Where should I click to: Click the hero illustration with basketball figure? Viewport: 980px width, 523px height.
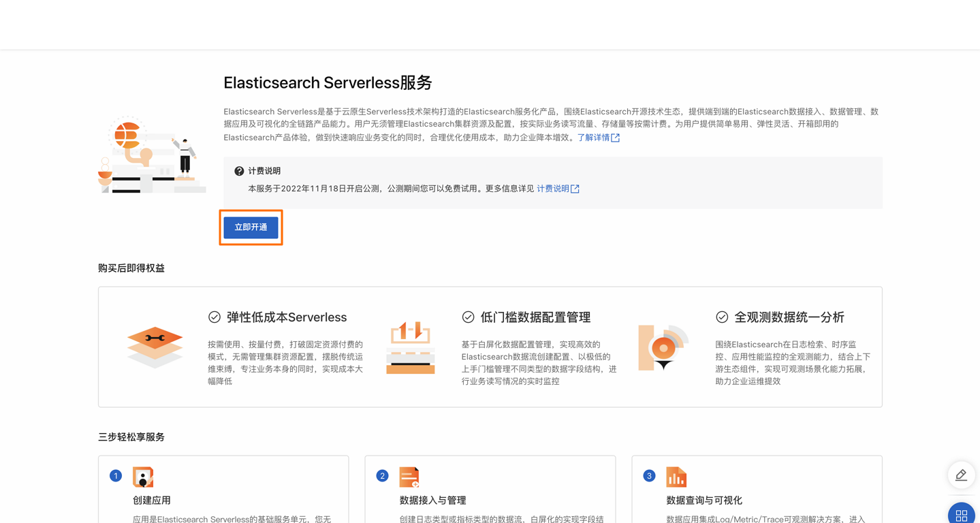pos(152,155)
